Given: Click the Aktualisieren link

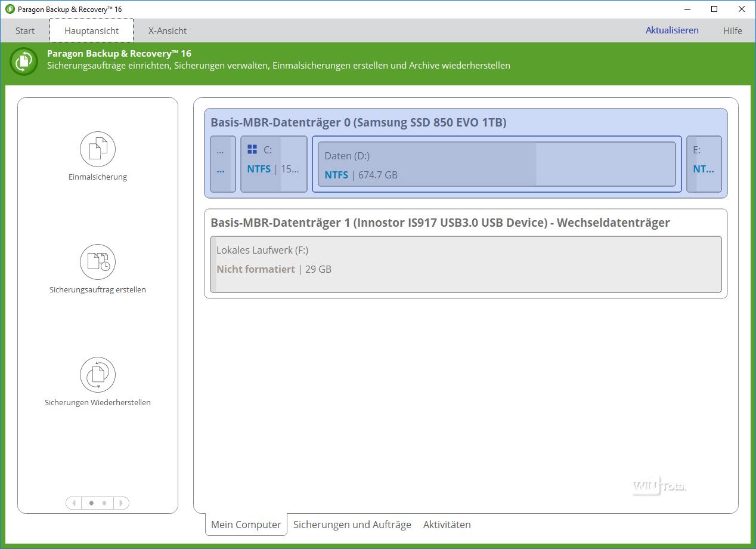Looking at the screenshot, I should pyautogui.click(x=672, y=30).
